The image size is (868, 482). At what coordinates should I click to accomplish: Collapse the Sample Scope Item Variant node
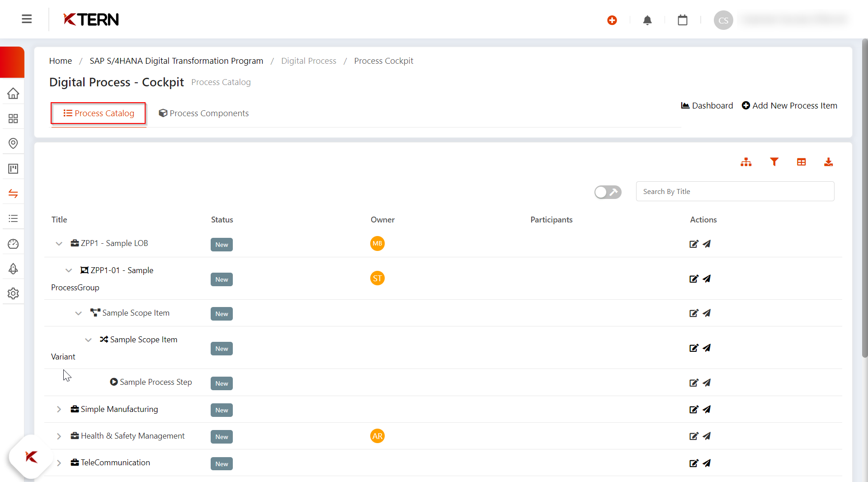pyautogui.click(x=88, y=340)
